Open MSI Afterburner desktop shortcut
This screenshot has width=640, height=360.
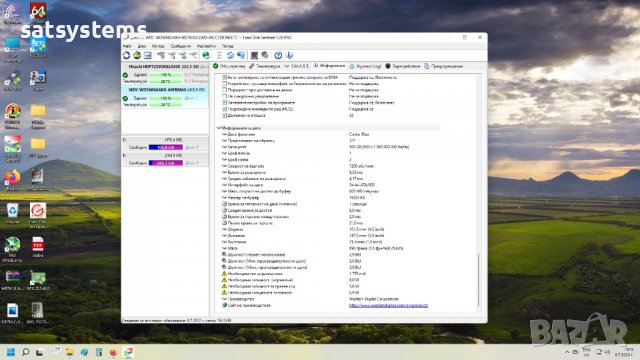(x=13, y=249)
